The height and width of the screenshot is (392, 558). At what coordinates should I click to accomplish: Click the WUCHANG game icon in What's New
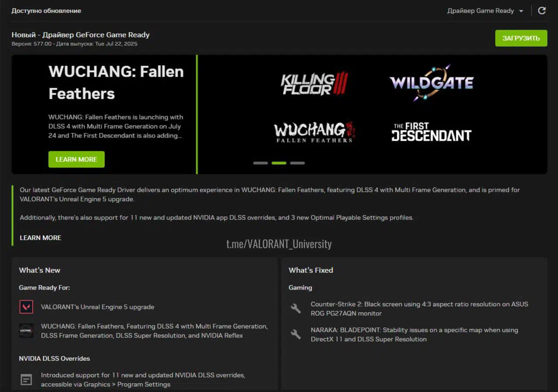pos(26,331)
